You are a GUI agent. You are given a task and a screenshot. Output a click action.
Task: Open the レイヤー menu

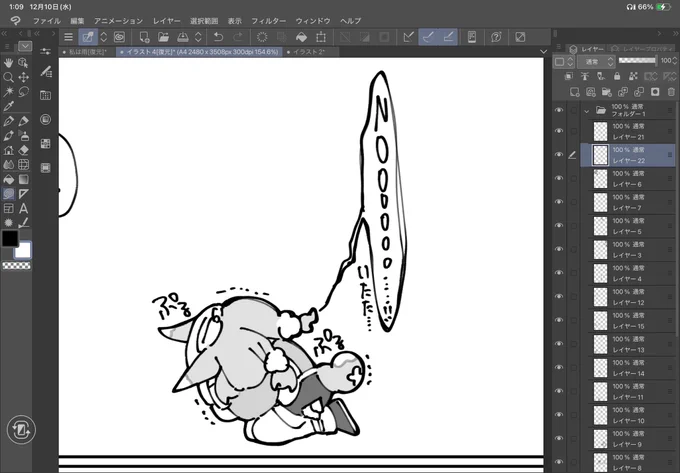click(x=167, y=21)
